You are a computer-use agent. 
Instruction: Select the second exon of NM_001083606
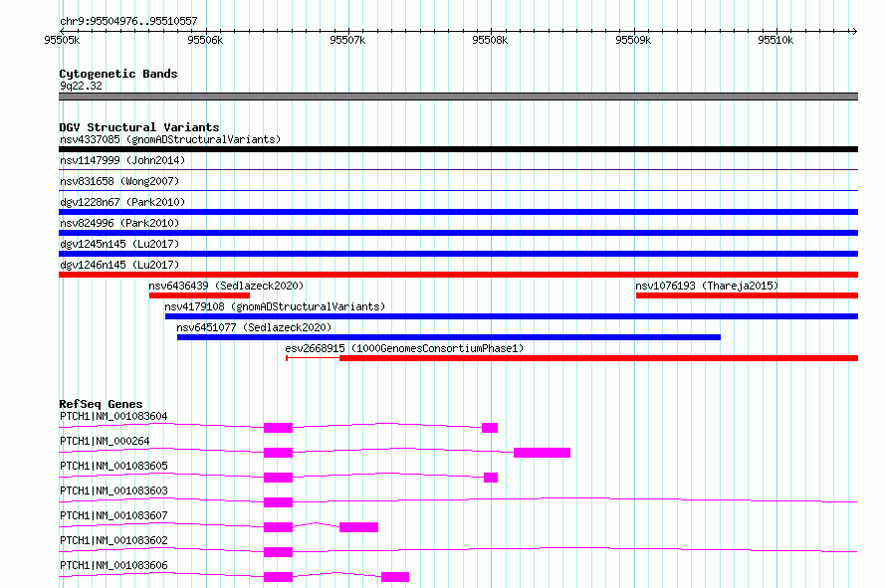(395, 577)
